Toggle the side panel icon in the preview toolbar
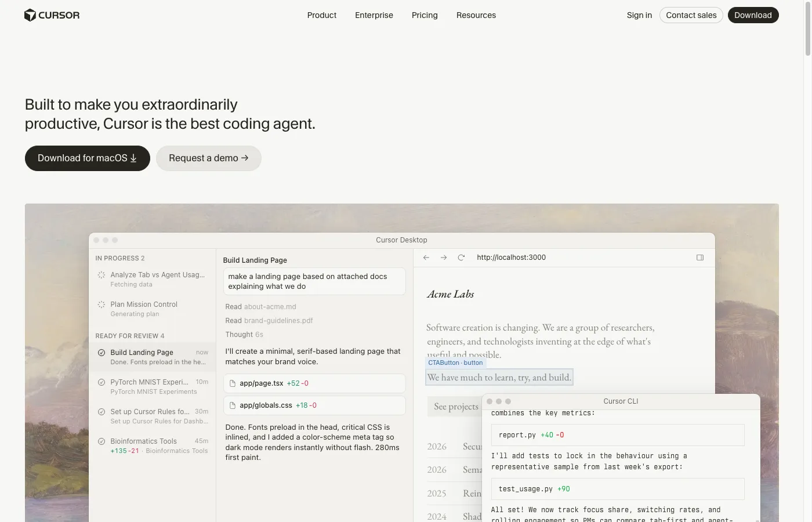 (x=700, y=258)
